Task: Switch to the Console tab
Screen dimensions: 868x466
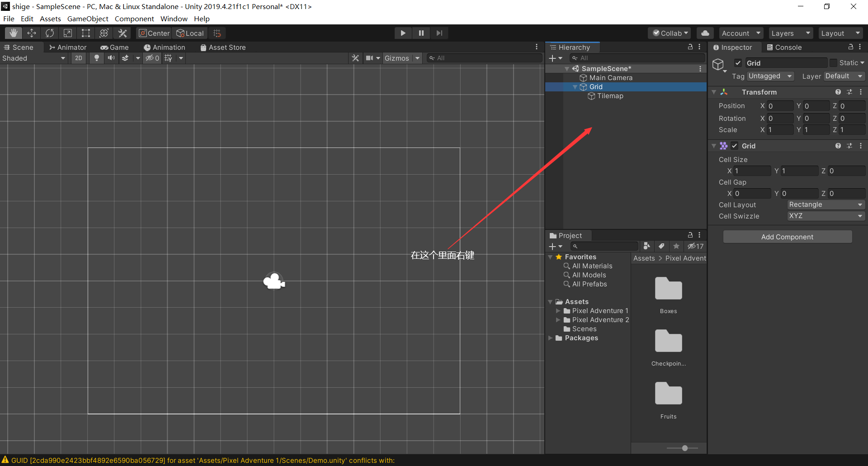Action: (784, 47)
